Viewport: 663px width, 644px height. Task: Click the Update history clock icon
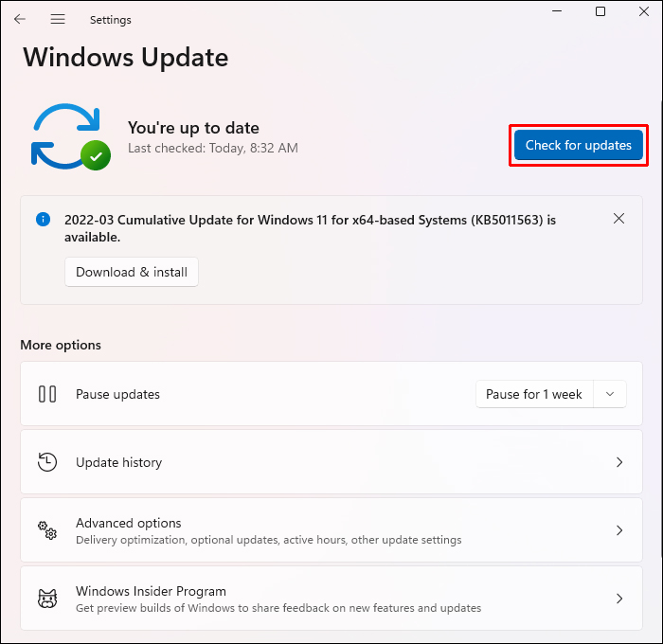(47, 462)
